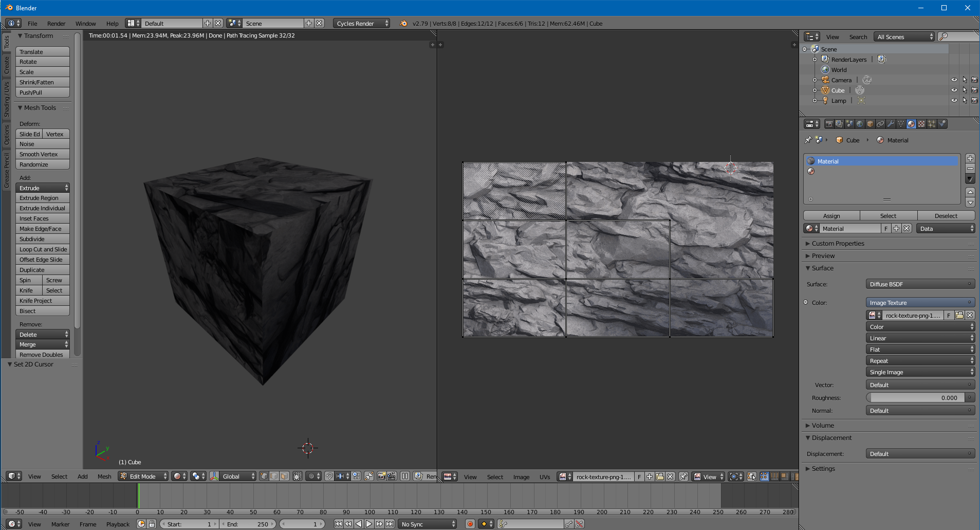Open the Window menu in top bar
The height and width of the screenshot is (530, 980).
[x=85, y=23]
